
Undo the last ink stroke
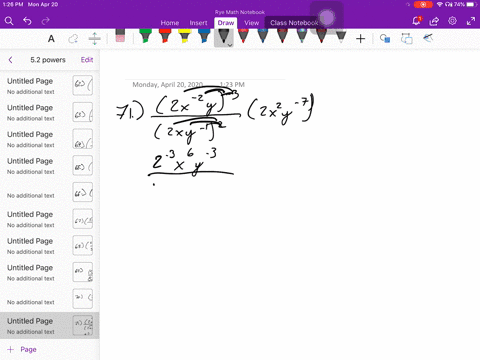(x=27, y=21)
